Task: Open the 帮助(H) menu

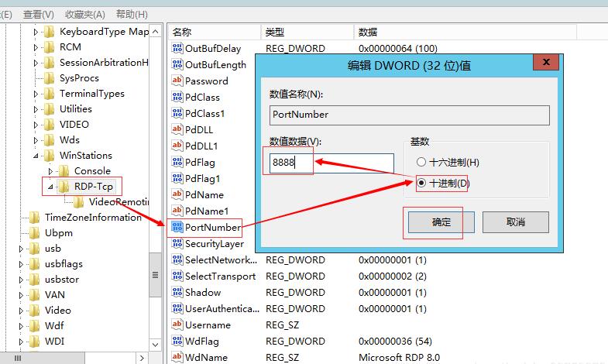Action: coord(132,14)
